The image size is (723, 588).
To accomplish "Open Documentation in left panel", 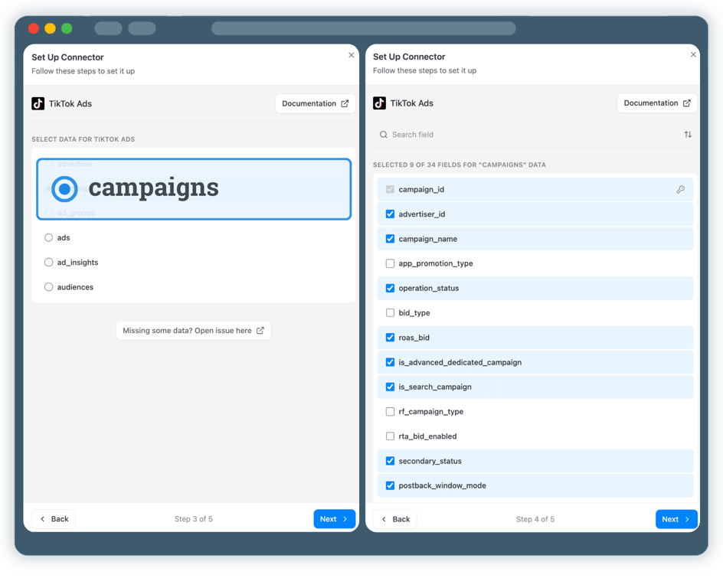I will coord(315,103).
